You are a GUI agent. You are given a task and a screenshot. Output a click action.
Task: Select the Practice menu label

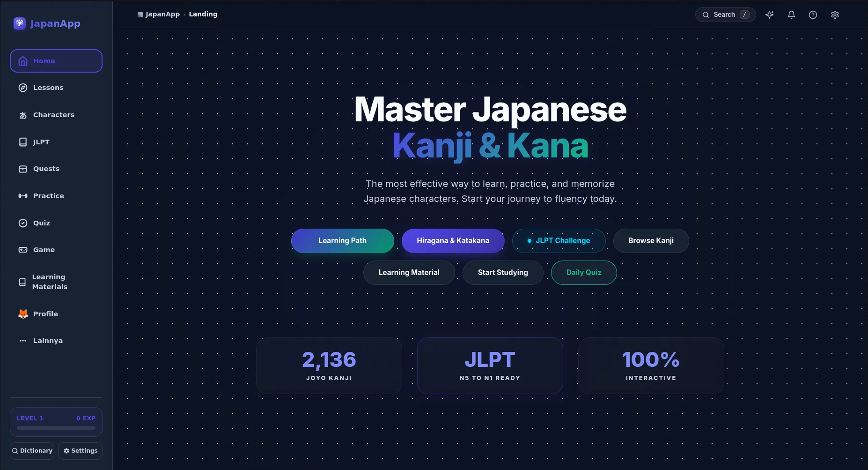[49, 196]
